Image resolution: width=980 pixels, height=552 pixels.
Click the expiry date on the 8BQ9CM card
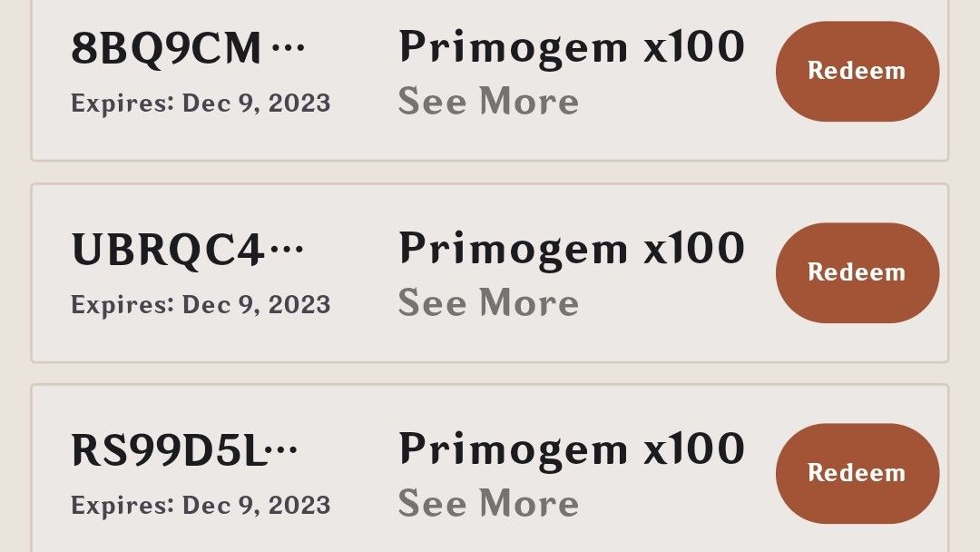click(201, 103)
